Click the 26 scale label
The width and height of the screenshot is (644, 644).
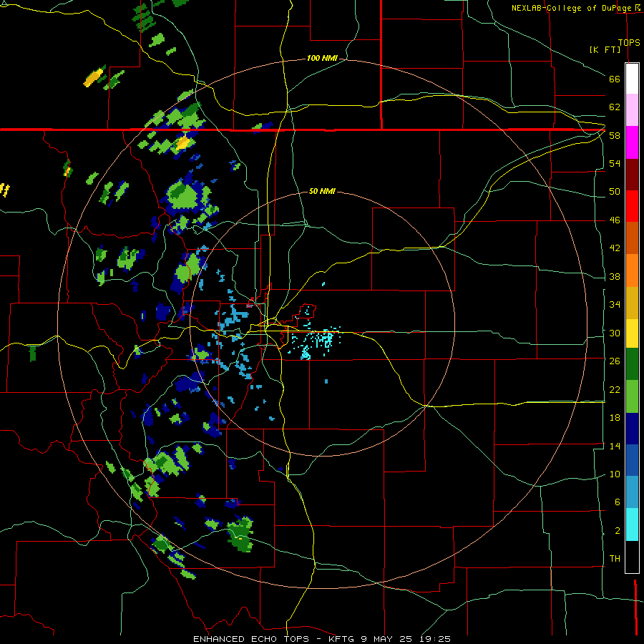click(615, 361)
